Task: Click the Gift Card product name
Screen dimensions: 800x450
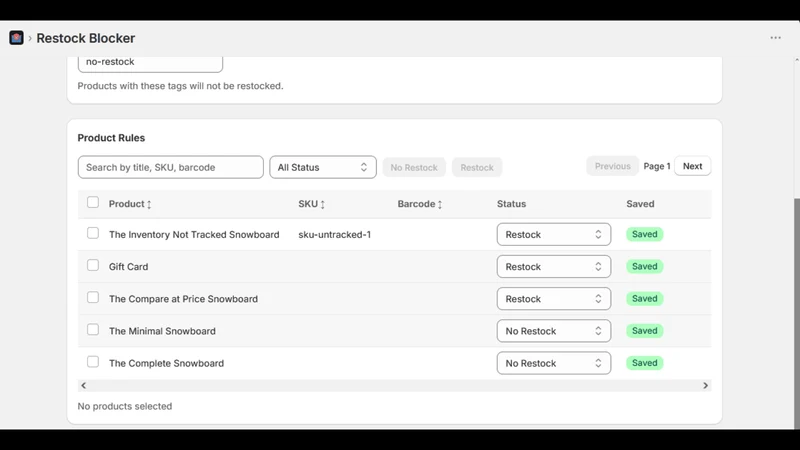Action: click(129, 267)
